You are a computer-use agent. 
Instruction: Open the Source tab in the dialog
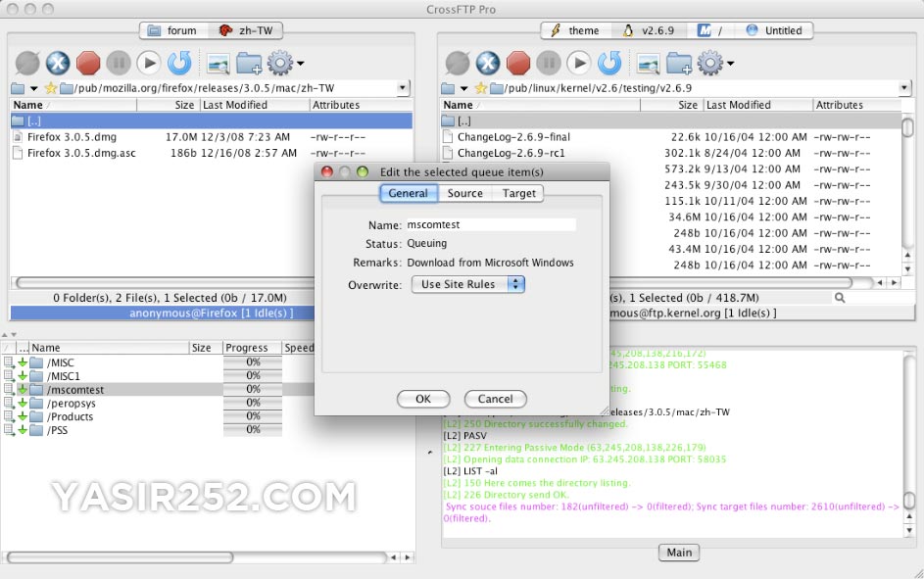point(465,193)
